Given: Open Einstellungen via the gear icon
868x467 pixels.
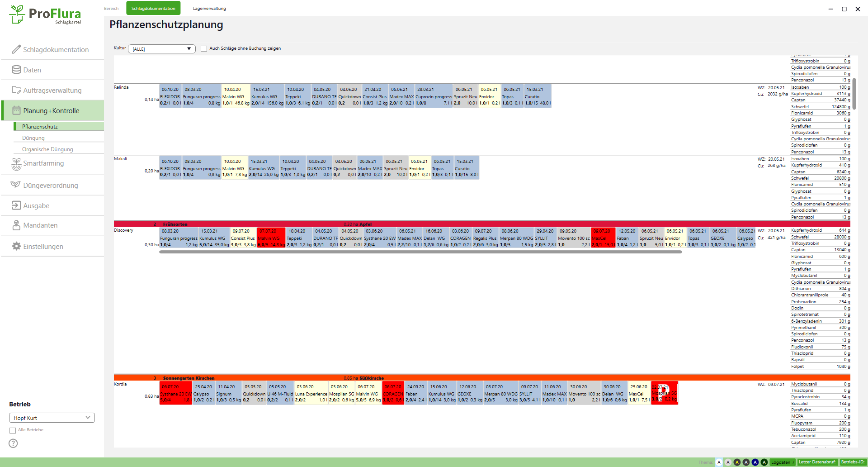Looking at the screenshot, I should pos(16,246).
